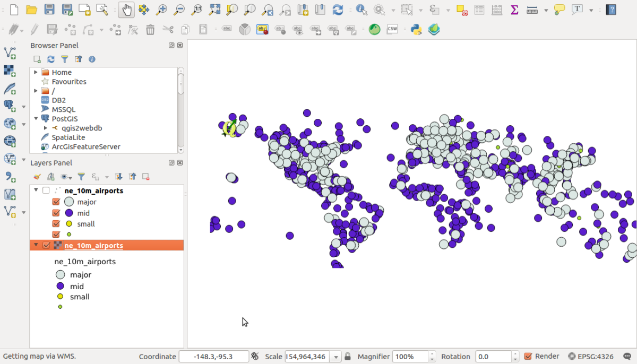Click the Coordinate input field
This screenshot has width=637, height=364.
(x=213, y=357)
